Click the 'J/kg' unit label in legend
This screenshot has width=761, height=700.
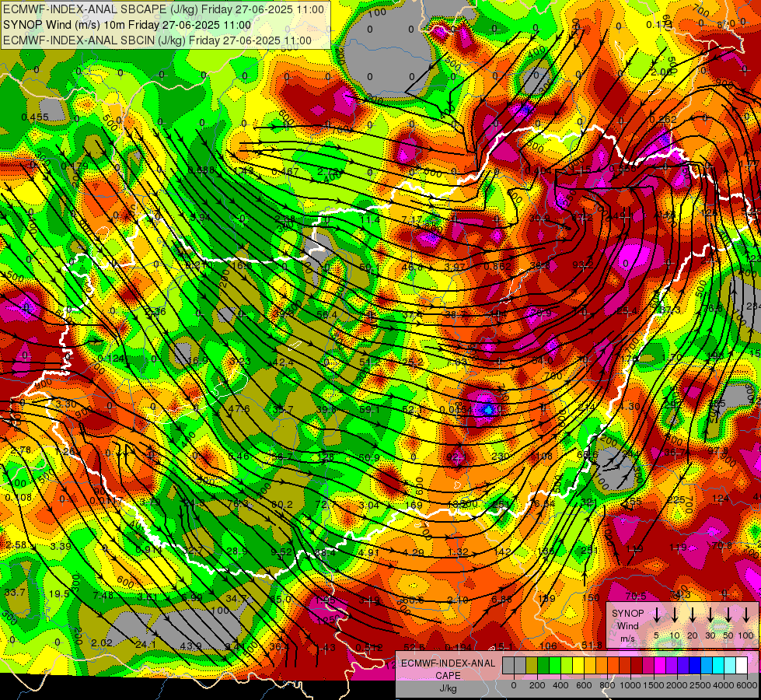(448, 688)
